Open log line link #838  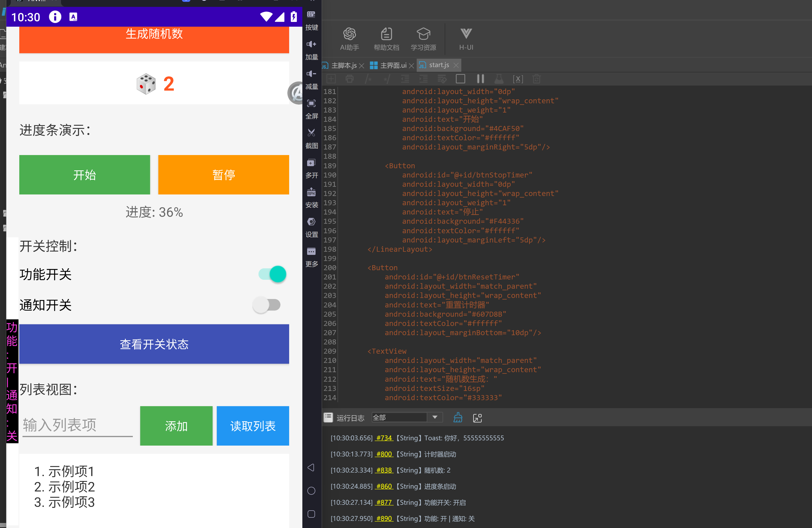pyautogui.click(x=384, y=470)
